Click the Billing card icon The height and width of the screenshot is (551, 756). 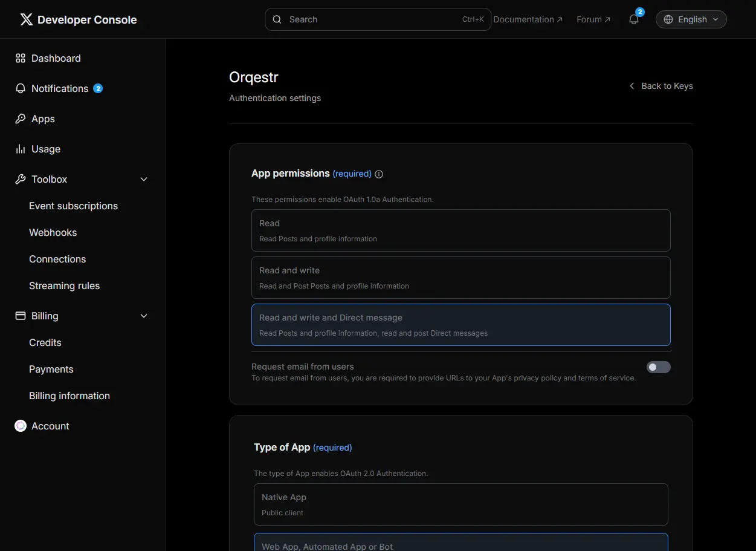click(21, 316)
